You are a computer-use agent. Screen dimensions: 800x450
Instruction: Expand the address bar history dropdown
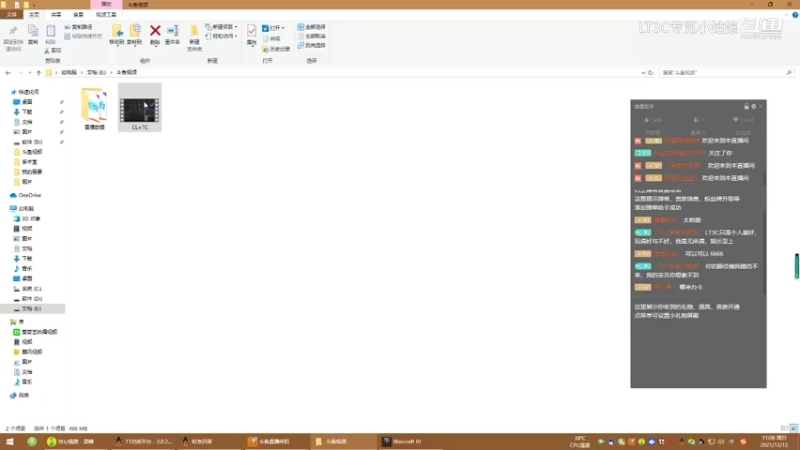coord(643,73)
